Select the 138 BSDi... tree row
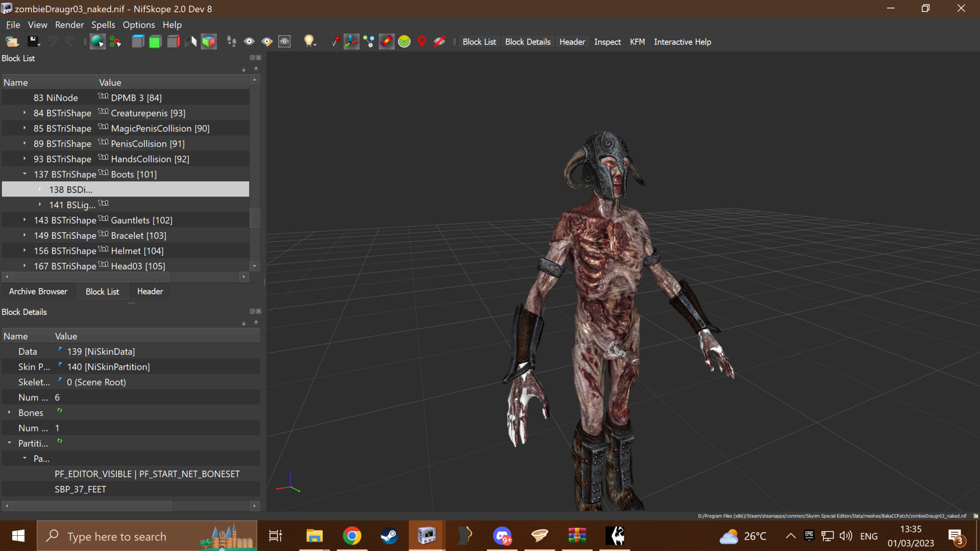Image resolution: width=980 pixels, height=551 pixels. (x=126, y=189)
